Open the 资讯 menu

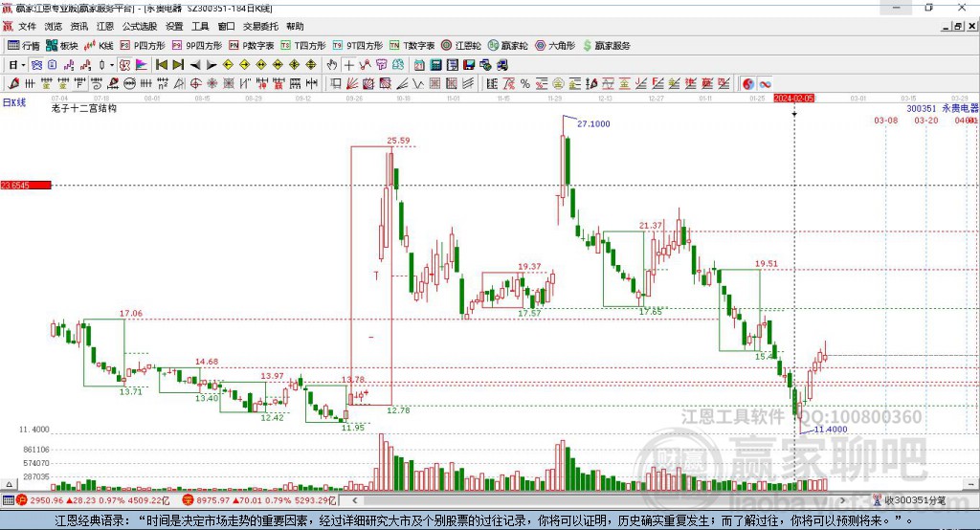point(78,26)
